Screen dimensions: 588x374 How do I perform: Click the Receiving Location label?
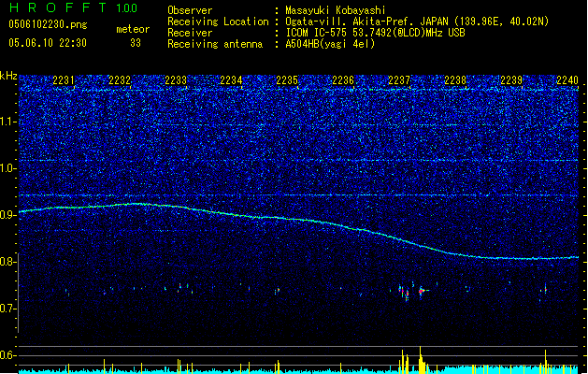218,22
